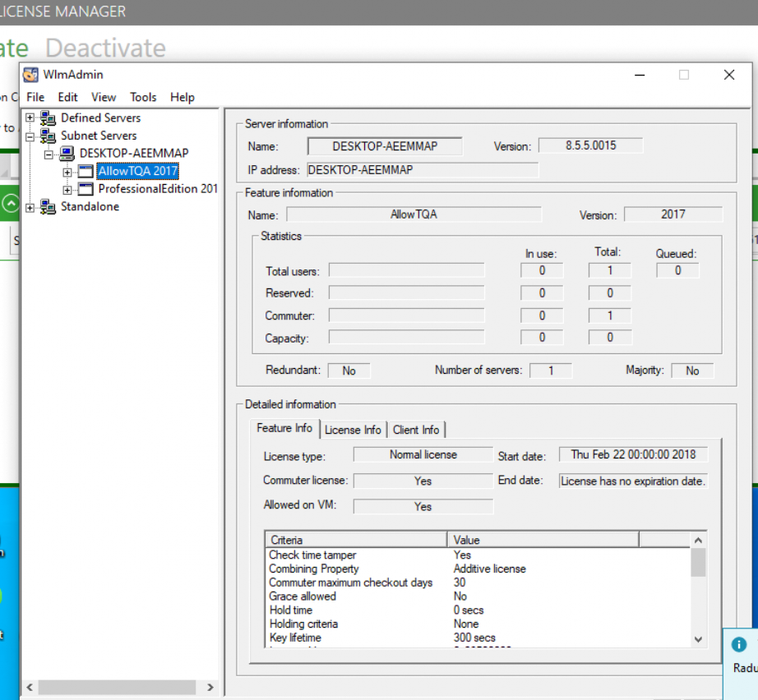The width and height of the screenshot is (758, 700).
Task: Switch to the Feature Info tab
Action: point(284,428)
